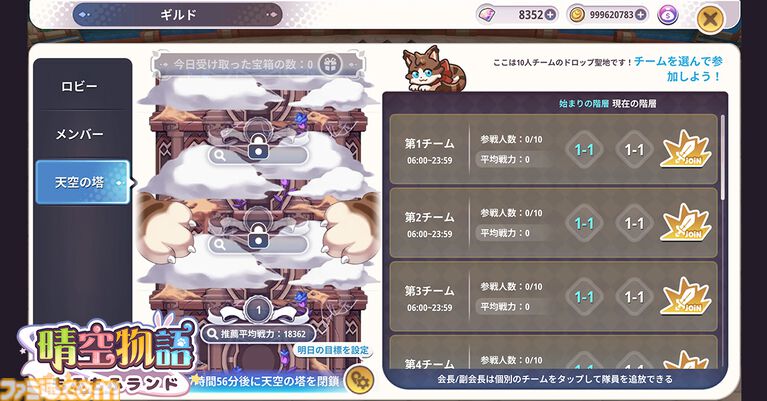
Task: Join 第3チーム with the sword icon
Action: pos(686,296)
